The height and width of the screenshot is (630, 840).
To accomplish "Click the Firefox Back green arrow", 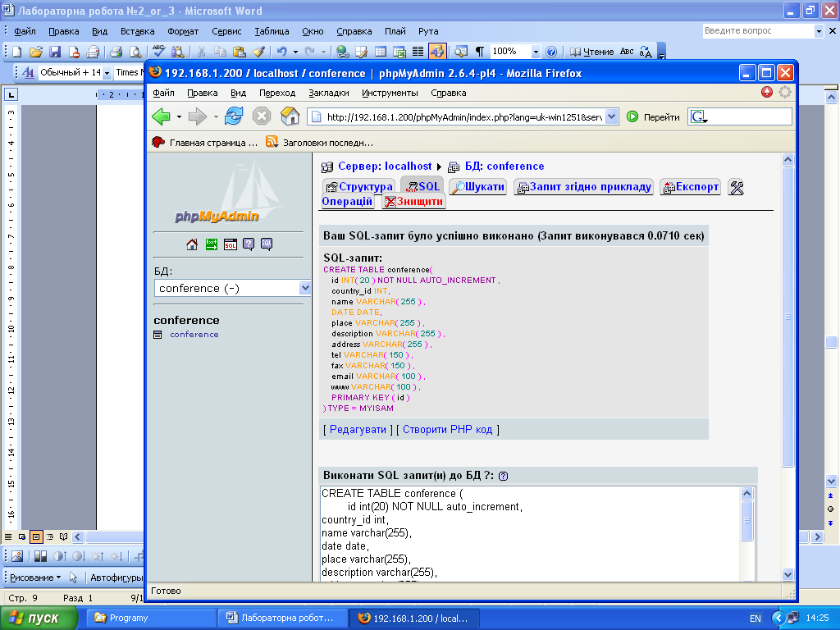I will (162, 116).
